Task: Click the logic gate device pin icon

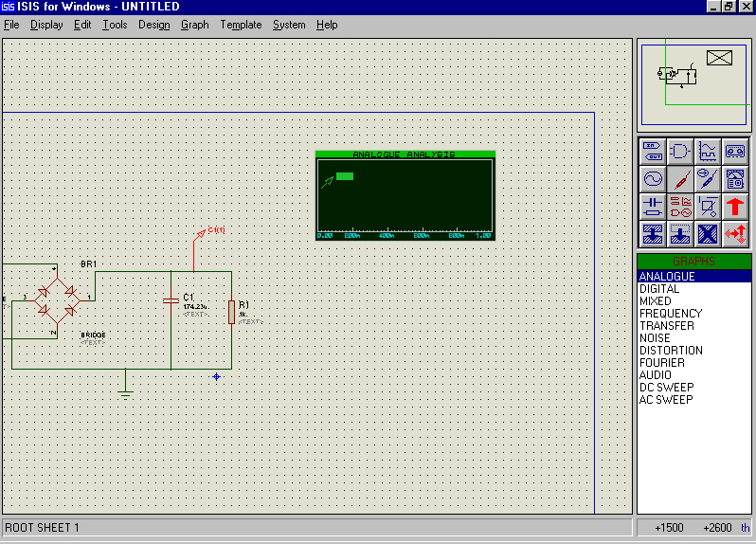Action: pyautogui.click(x=679, y=150)
